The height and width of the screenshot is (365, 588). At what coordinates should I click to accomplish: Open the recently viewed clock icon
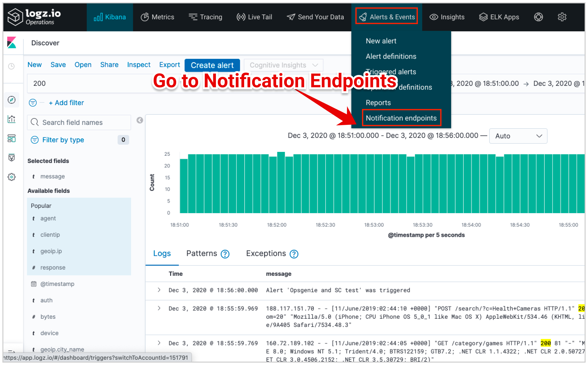[11, 66]
